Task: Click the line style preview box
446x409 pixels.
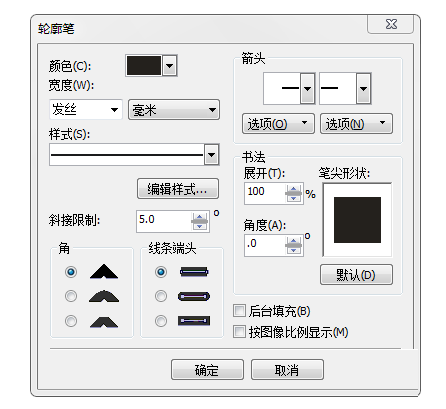Action: tap(127, 155)
